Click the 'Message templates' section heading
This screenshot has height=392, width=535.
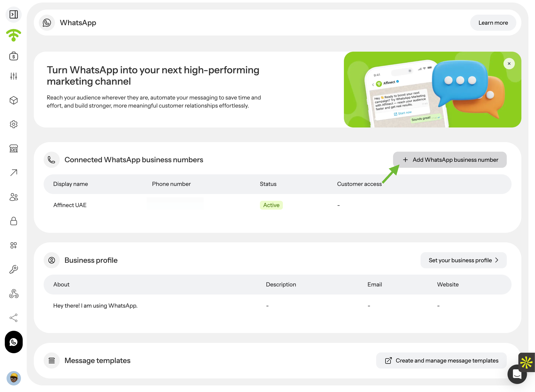click(x=97, y=361)
